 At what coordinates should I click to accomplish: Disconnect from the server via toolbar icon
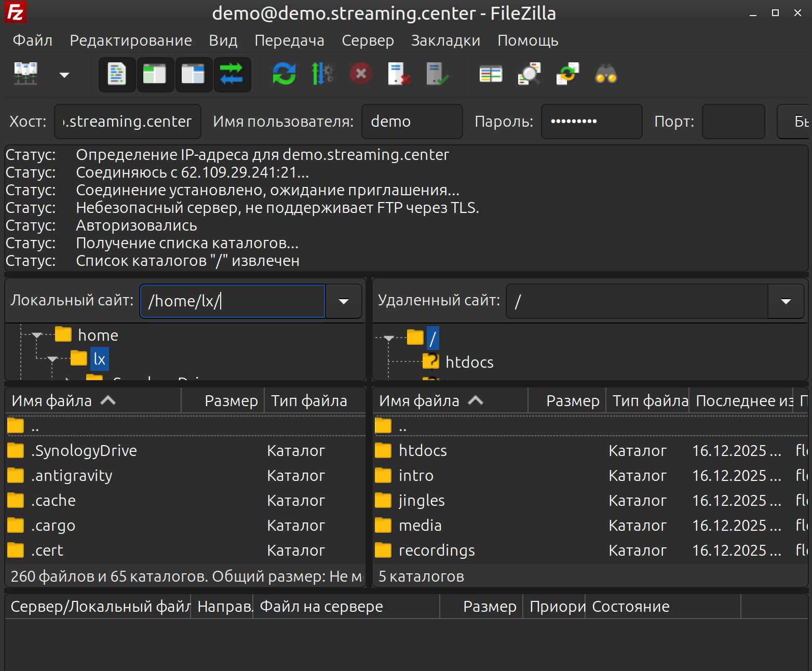click(x=399, y=74)
